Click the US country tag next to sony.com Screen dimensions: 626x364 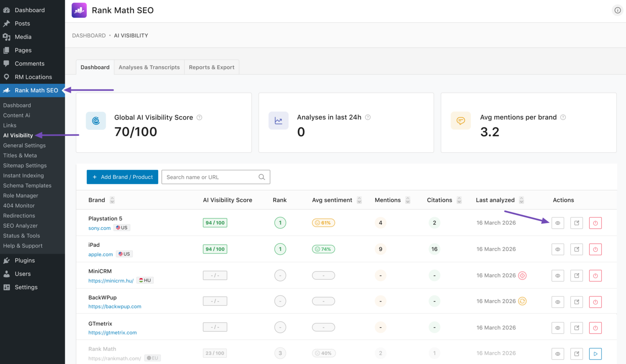pyautogui.click(x=122, y=228)
